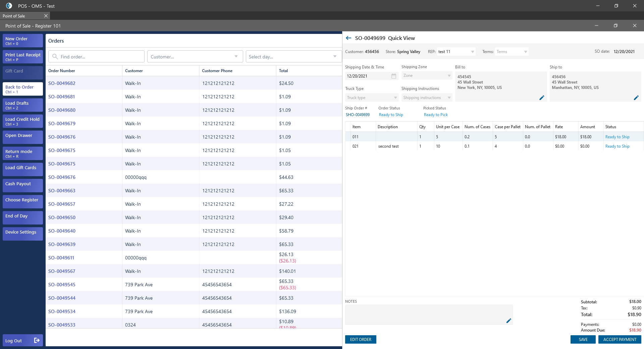The width and height of the screenshot is (644, 349).
Task: Open the REP dropdown showing test 11
Action: coord(473,52)
